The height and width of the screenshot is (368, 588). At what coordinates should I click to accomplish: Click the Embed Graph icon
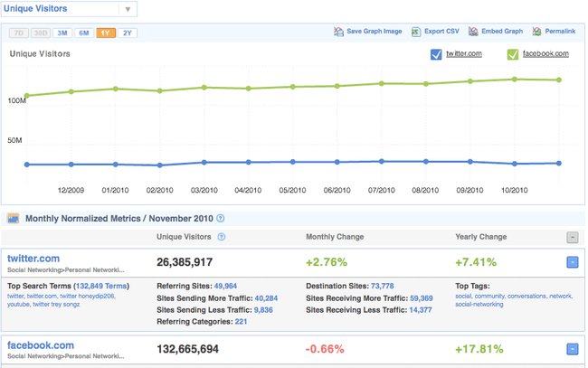point(473,32)
